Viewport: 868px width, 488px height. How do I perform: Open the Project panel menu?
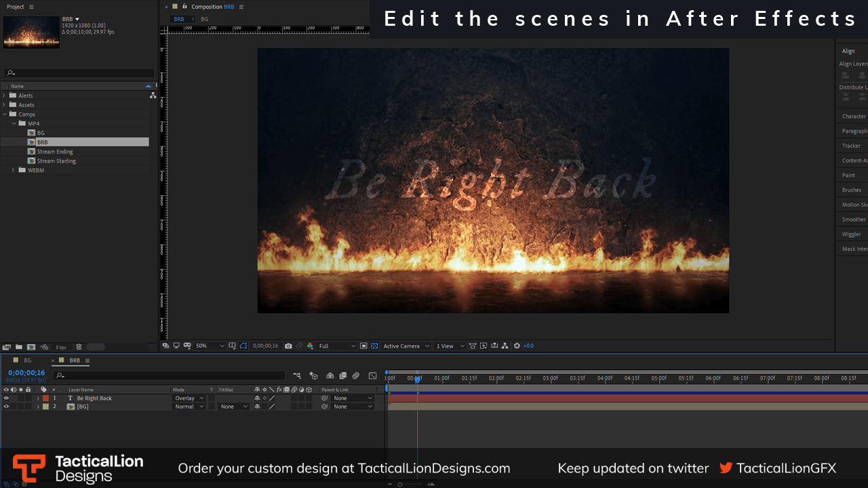pos(31,7)
